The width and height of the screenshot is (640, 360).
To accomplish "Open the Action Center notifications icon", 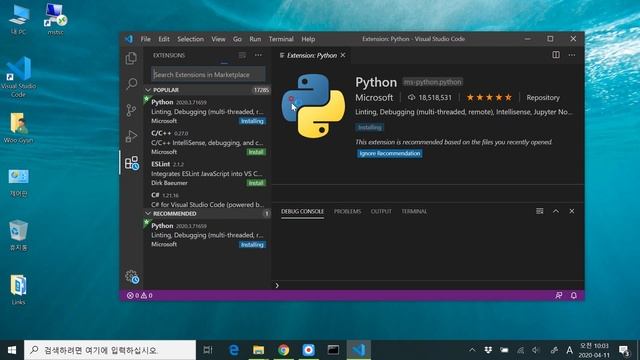I will pos(624,350).
